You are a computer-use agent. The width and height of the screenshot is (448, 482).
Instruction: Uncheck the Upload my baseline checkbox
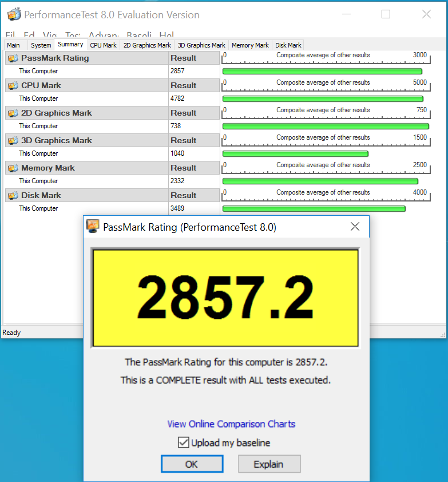[x=184, y=443]
